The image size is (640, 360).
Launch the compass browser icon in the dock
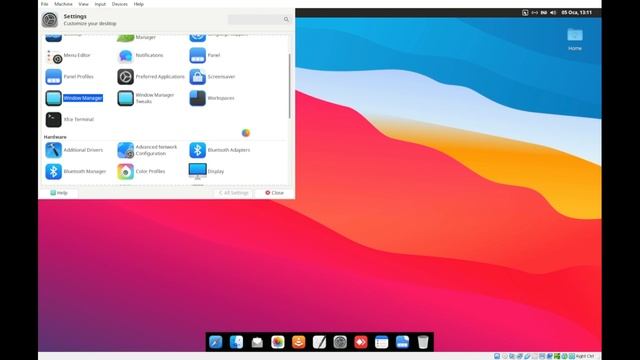[216, 342]
